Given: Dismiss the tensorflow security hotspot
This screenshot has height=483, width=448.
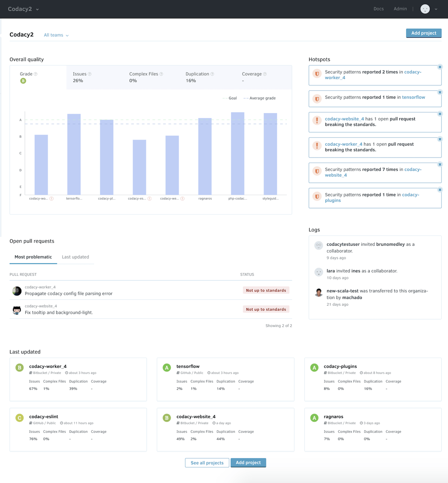Looking at the screenshot, I should click(440, 92).
